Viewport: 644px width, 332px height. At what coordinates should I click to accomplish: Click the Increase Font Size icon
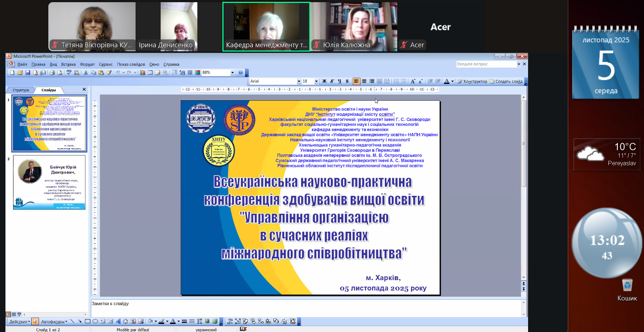pos(413,81)
